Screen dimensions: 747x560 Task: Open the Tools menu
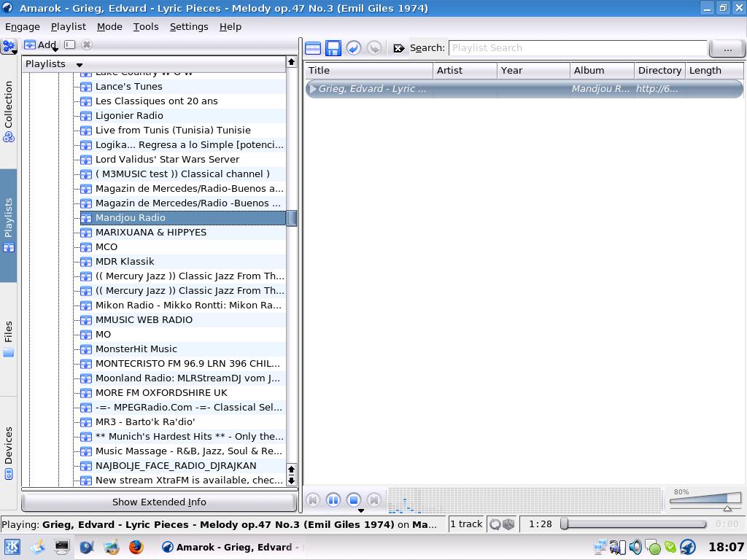click(146, 27)
